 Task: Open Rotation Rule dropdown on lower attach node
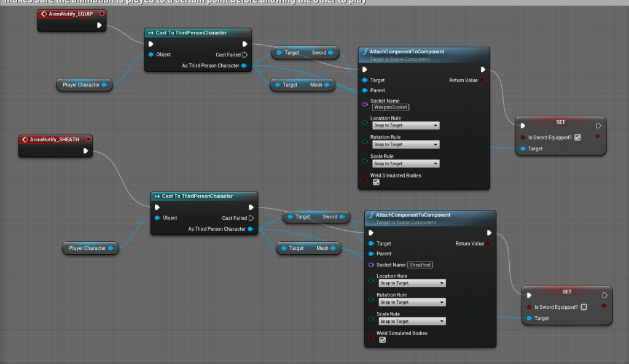click(x=412, y=302)
